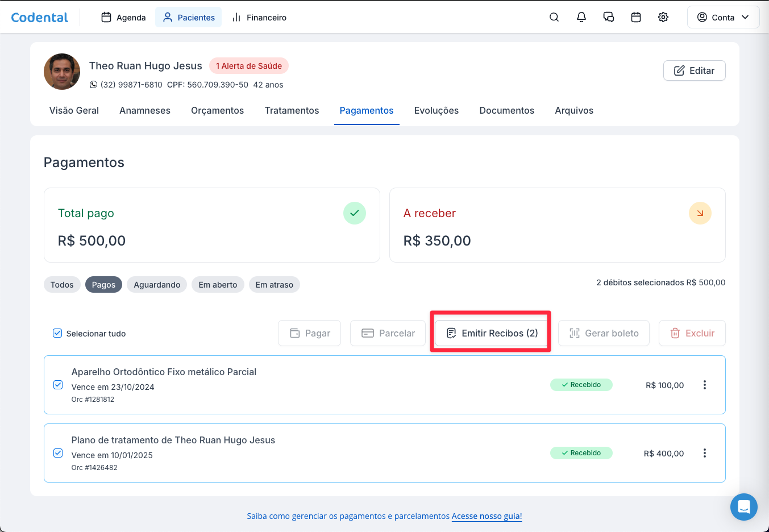
Task: Click the orange arrow icon on A receber
Action: (700, 213)
